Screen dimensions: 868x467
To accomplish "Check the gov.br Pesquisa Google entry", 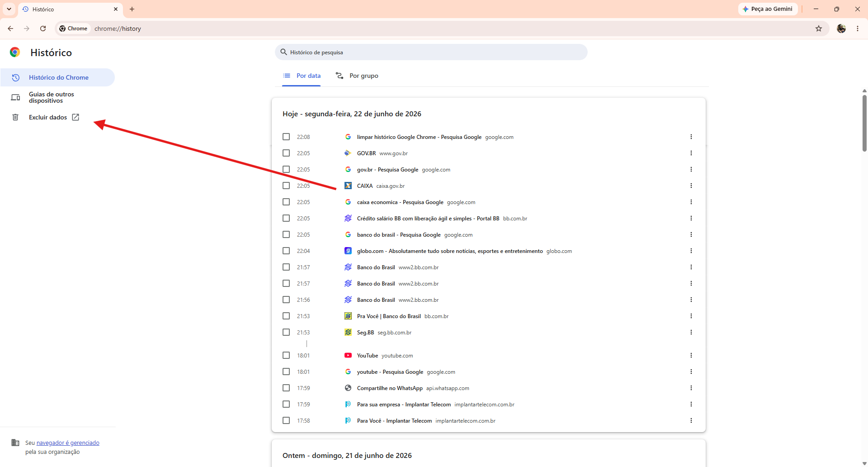I will point(286,169).
